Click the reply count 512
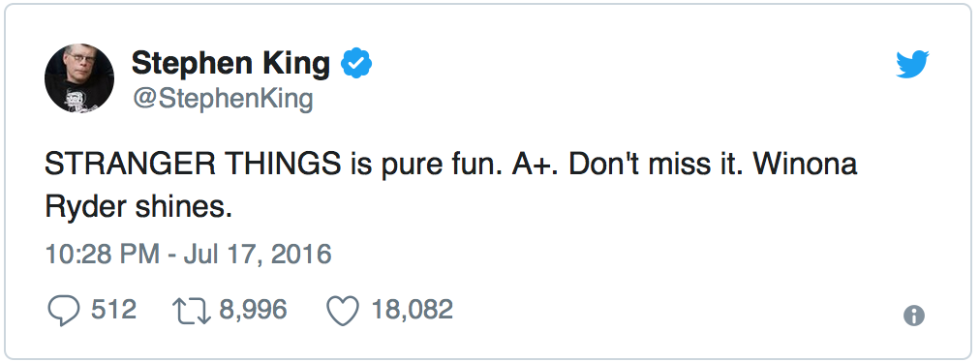The image size is (980, 362). point(113,310)
